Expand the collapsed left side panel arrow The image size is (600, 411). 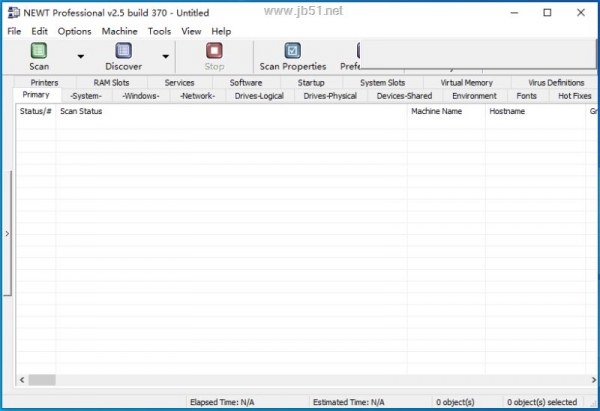point(7,233)
